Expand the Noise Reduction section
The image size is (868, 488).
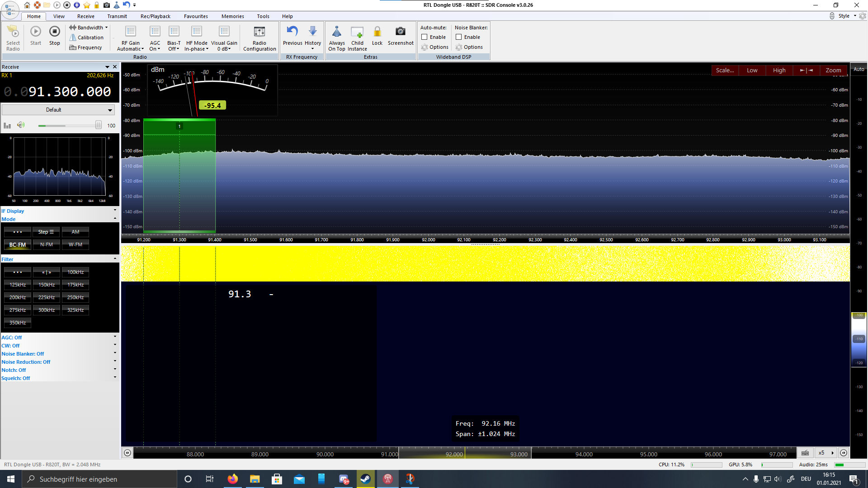115,361
